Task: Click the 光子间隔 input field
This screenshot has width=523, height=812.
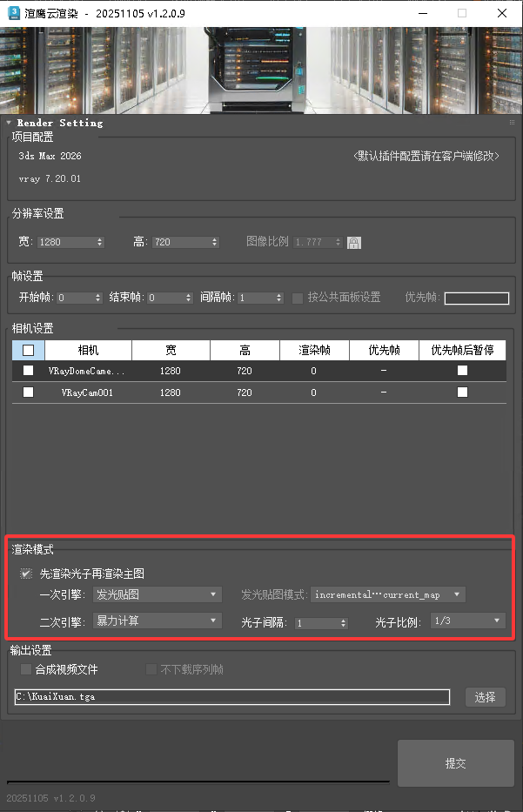Action: click(318, 623)
